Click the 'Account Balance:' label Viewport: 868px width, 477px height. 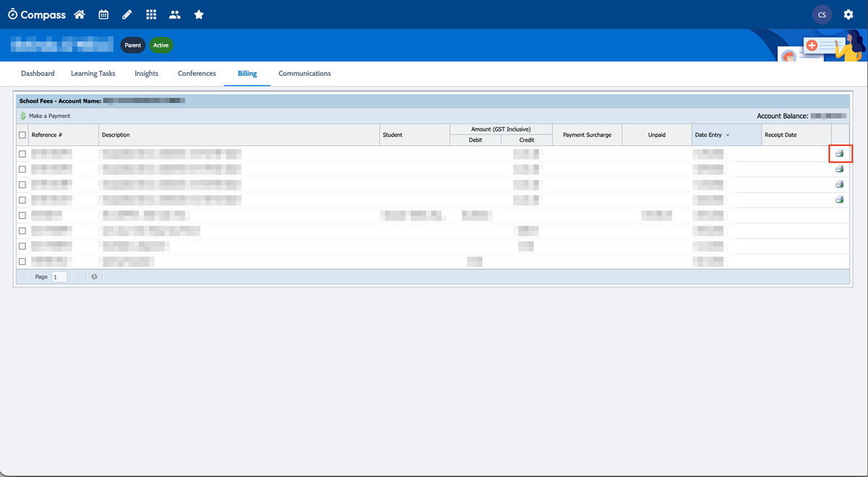[782, 116]
